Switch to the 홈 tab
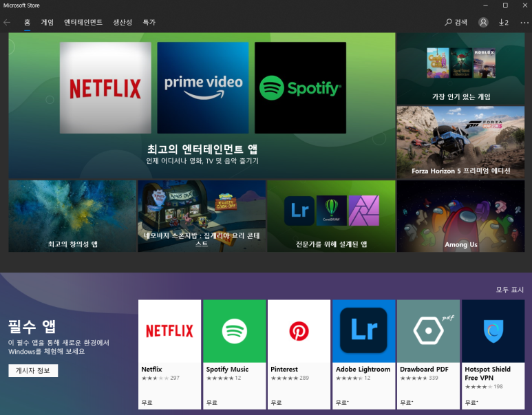 (x=27, y=23)
